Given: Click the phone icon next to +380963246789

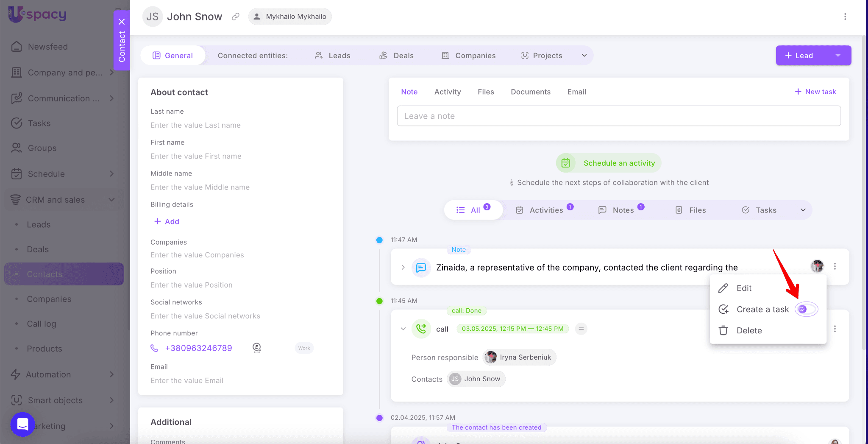Looking at the screenshot, I should (155, 348).
